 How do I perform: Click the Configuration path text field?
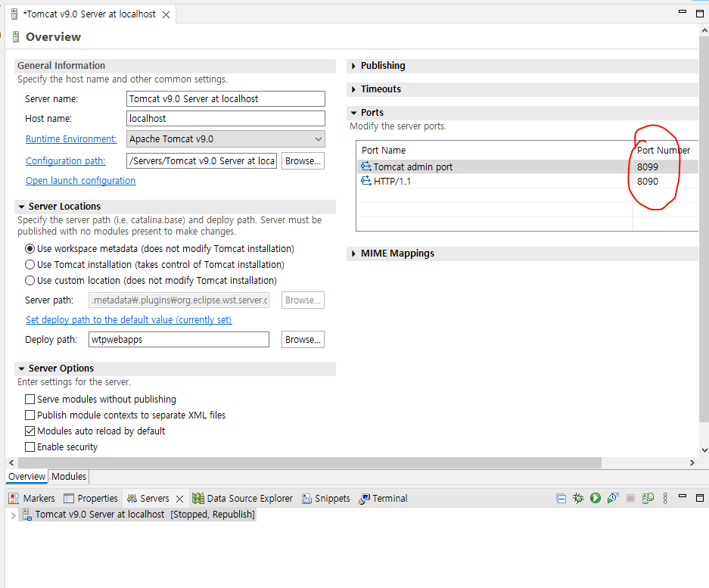[202, 161]
